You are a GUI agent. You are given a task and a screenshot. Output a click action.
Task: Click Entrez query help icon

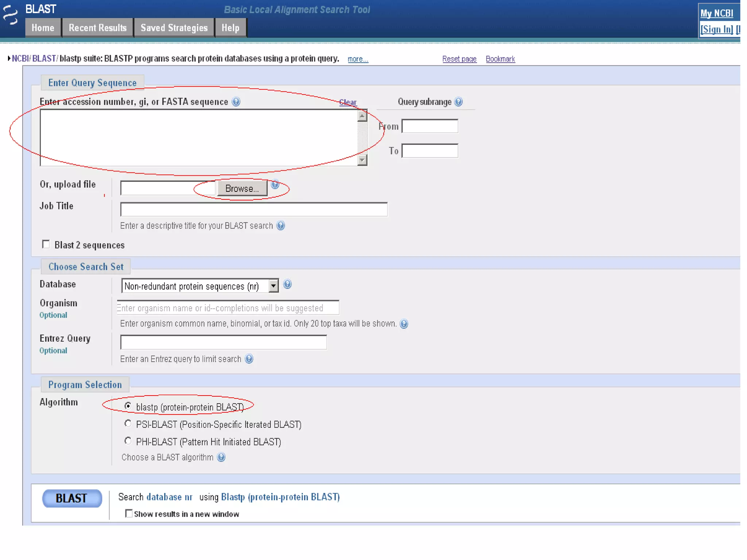[249, 359]
